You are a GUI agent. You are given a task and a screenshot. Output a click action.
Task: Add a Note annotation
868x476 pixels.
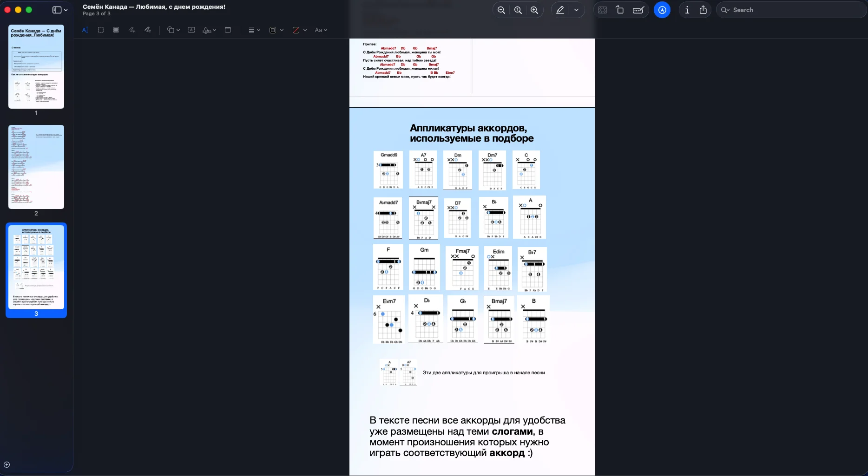(228, 30)
